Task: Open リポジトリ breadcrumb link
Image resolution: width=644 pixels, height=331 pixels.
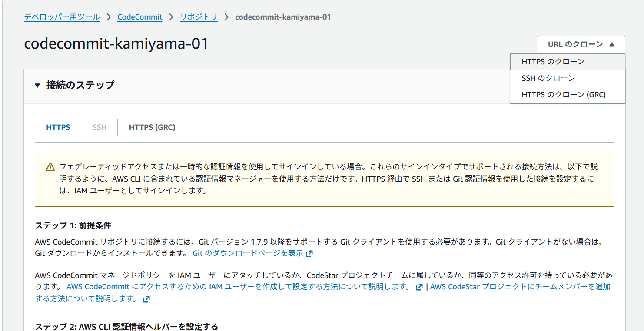Action: coord(199,17)
